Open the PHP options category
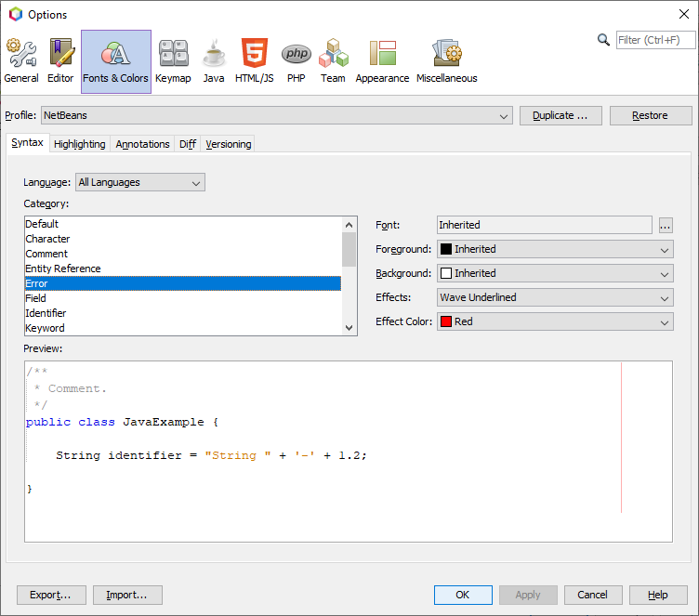This screenshot has width=699, height=616. coord(296,61)
